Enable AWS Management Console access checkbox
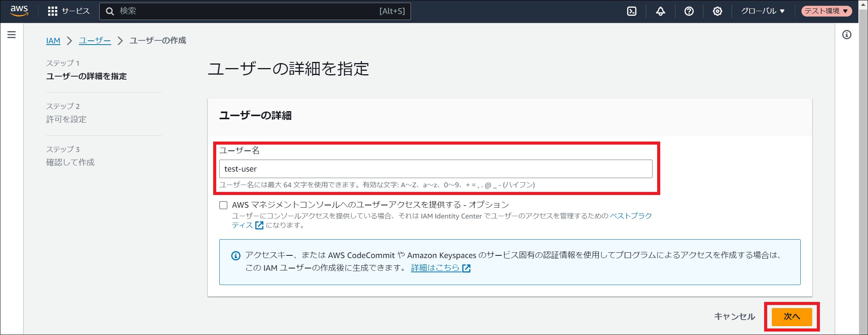 (x=224, y=205)
